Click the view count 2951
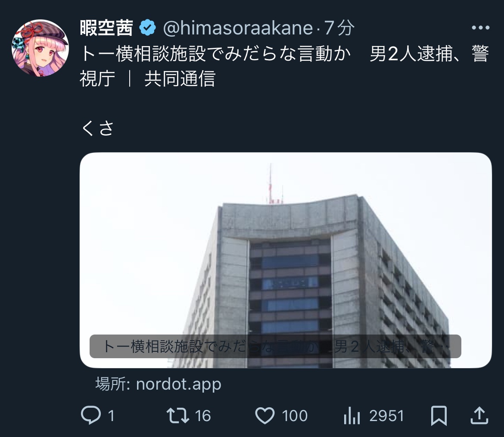 [x=386, y=416]
